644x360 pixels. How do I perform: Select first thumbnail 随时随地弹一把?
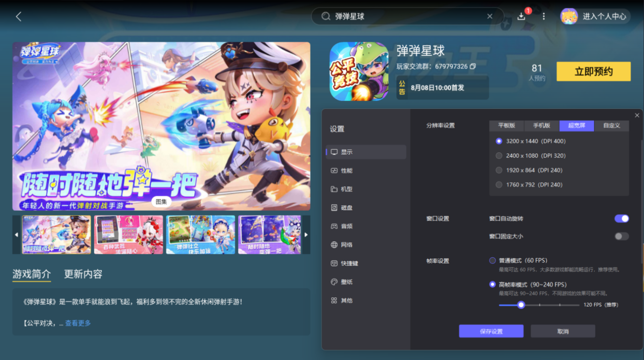[x=56, y=235]
